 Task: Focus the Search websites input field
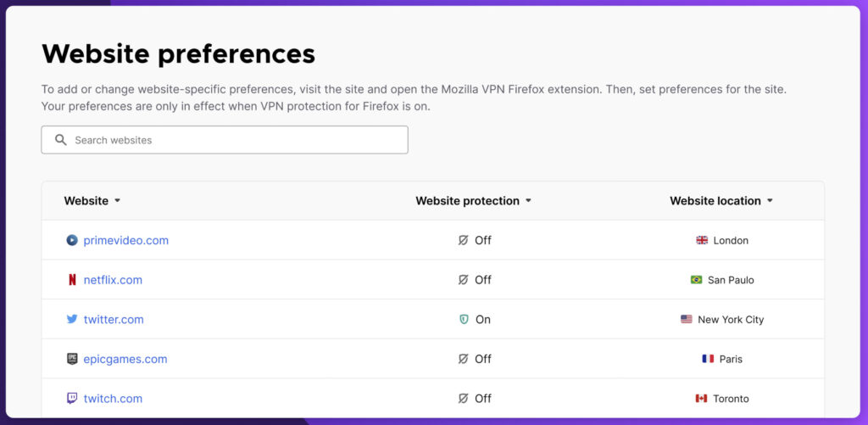pyautogui.click(x=225, y=140)
